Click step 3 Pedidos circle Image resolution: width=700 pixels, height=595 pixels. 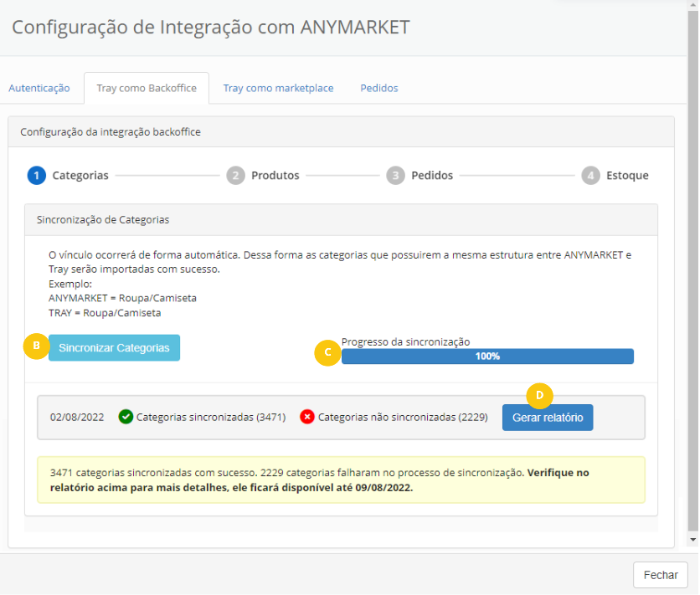pos(395,175)
